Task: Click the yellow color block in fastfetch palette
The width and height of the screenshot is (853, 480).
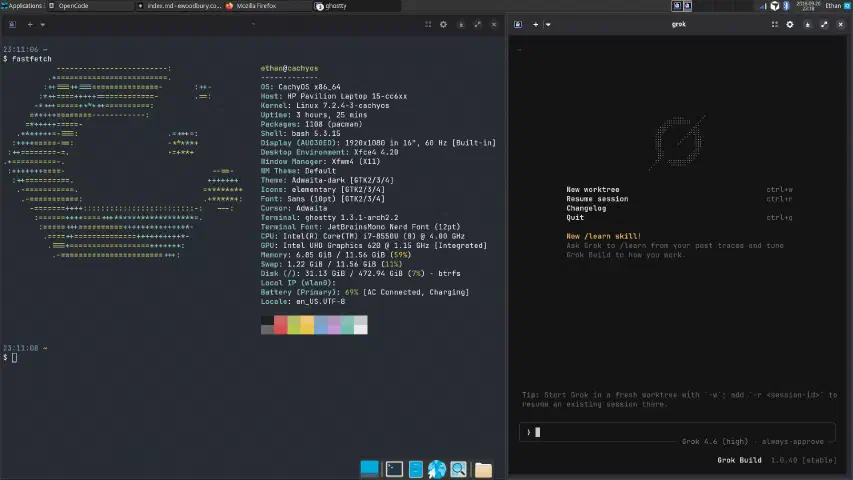Action: point(307,325)
